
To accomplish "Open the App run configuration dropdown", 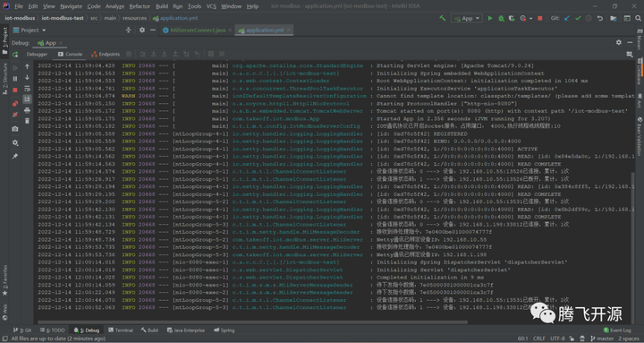I will 467,18.
